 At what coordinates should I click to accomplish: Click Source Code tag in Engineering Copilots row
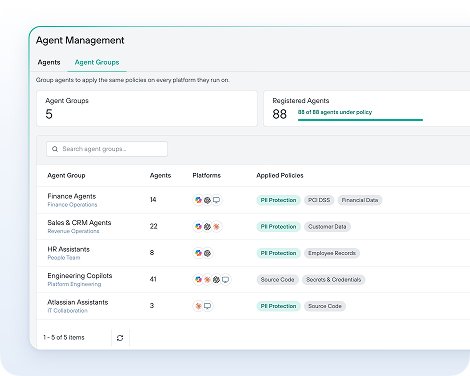coord(277,280)
